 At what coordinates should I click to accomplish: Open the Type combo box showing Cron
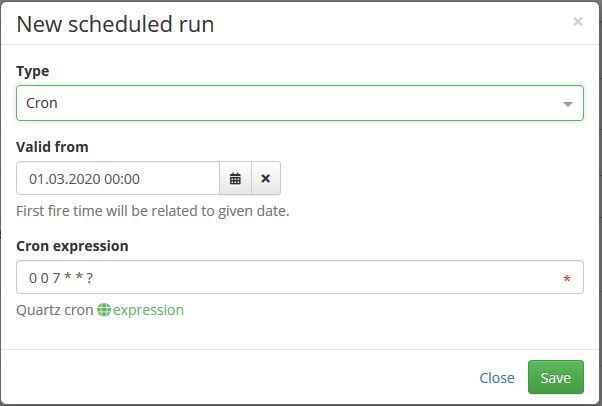click(x=300, y=103)
